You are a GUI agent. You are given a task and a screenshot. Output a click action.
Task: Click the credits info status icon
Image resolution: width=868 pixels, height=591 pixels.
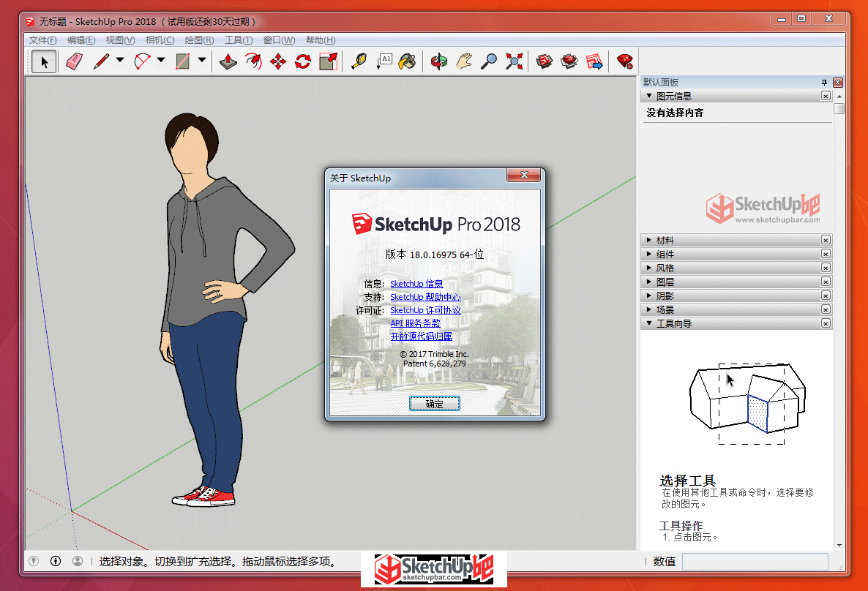tap(56, 561)
